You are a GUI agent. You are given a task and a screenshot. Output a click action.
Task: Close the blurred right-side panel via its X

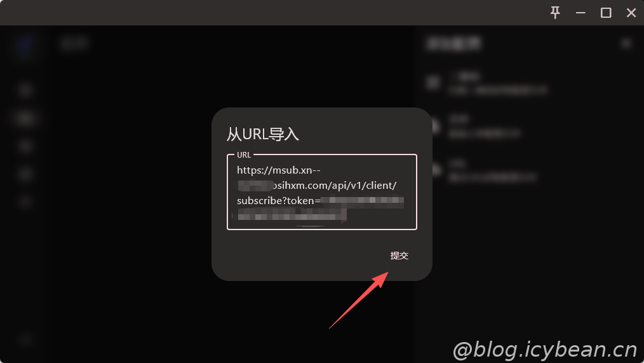click(x=626, y=43)
